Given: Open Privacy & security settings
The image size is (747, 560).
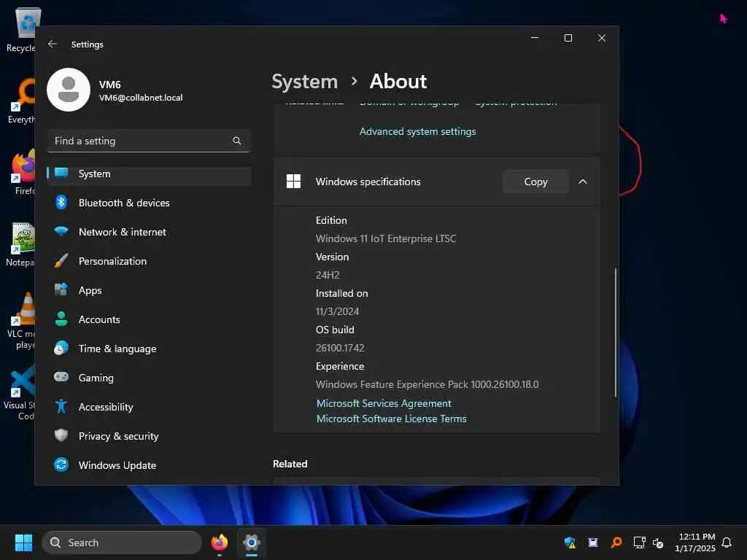Looking at the screenshot, I should (149, 436).
